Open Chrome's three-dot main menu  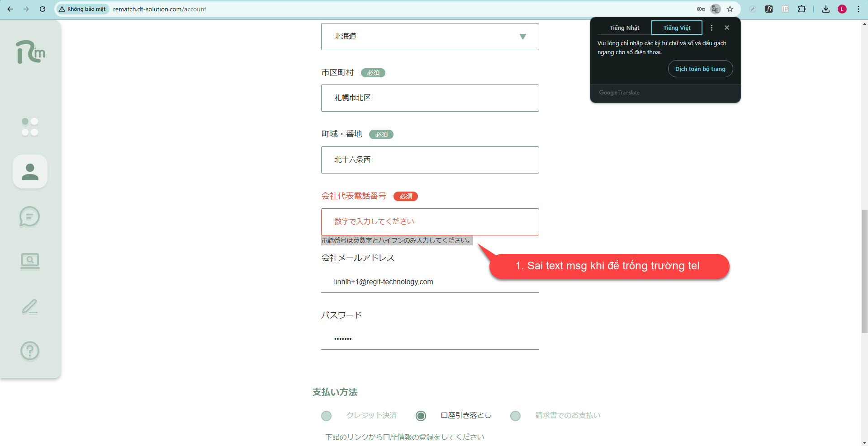point(858,9)
